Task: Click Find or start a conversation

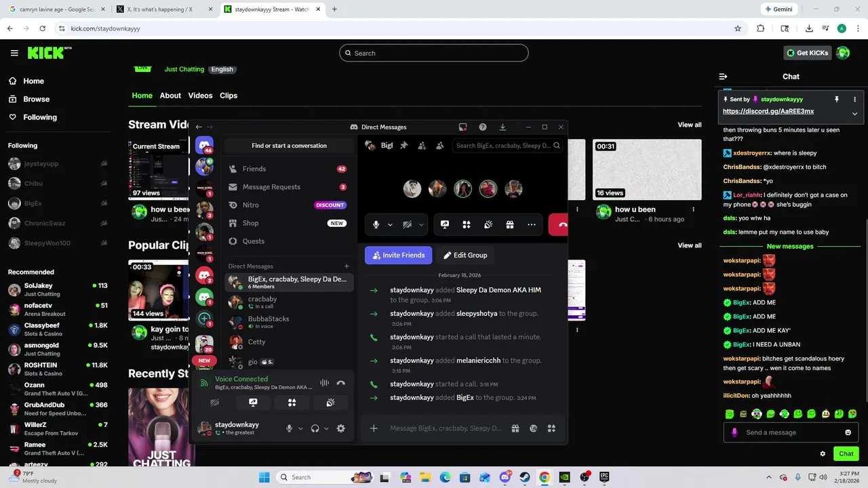Action: click(289, 145)
